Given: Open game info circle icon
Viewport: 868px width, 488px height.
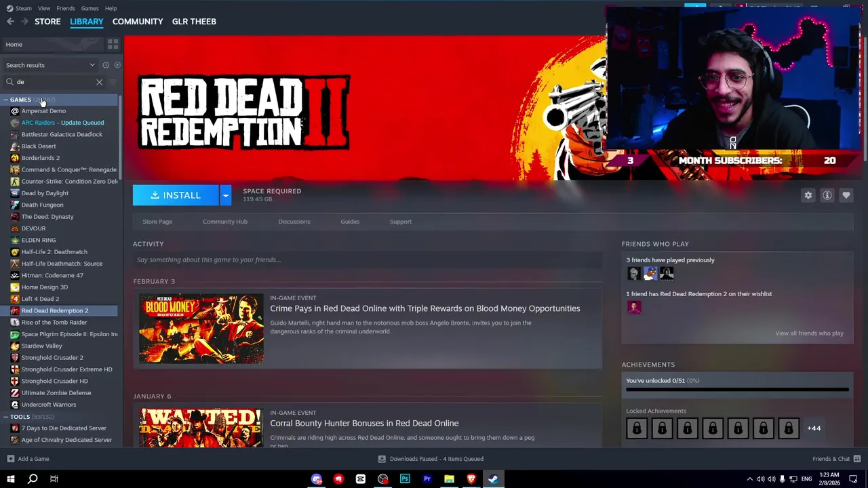Looking at the screenshot, I should point(827,195).
